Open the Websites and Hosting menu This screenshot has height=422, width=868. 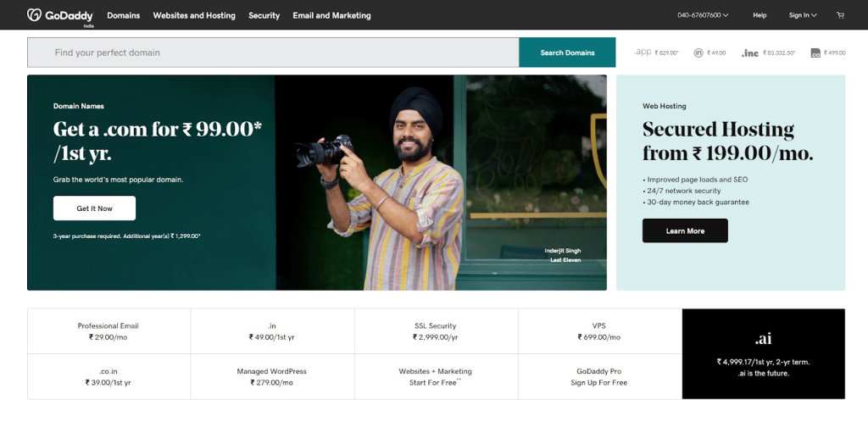coord(194,15)
